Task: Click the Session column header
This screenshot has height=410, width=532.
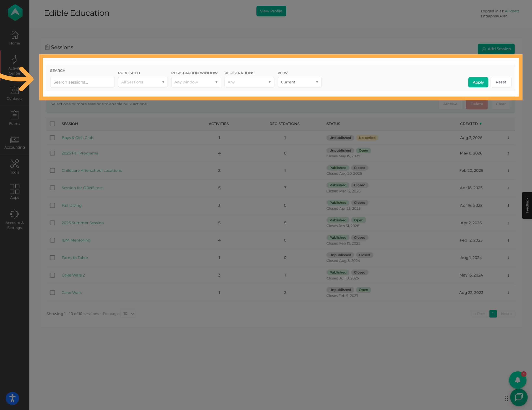Action: point(70,124)
